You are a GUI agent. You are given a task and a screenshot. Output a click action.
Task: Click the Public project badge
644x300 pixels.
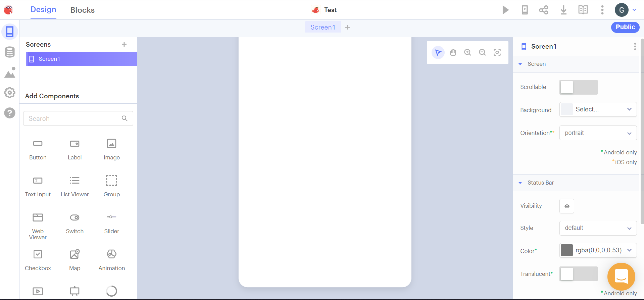pos(625,27)
